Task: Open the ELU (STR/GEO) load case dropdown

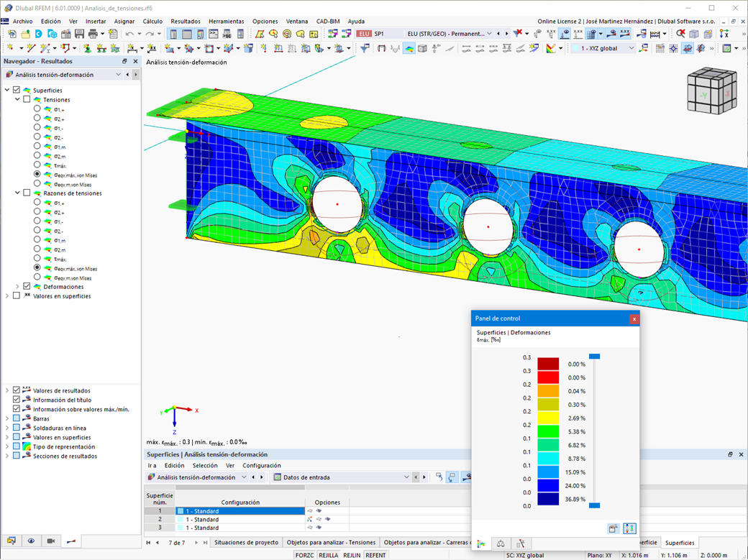Action: pos(489,33)
